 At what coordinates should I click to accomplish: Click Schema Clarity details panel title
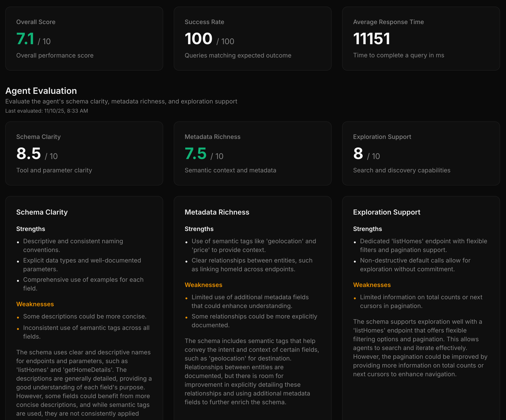pos(42,212)
